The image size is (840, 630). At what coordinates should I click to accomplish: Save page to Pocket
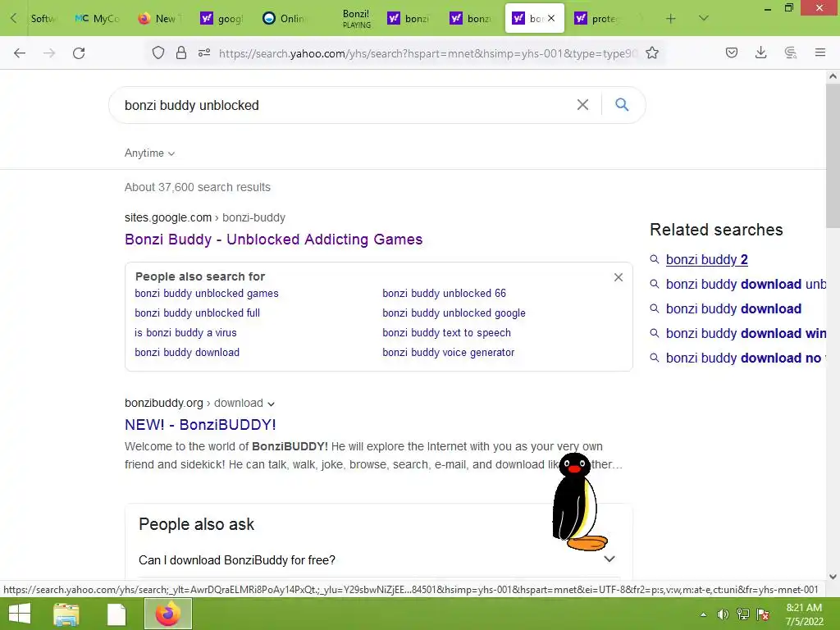pos(732,52)
